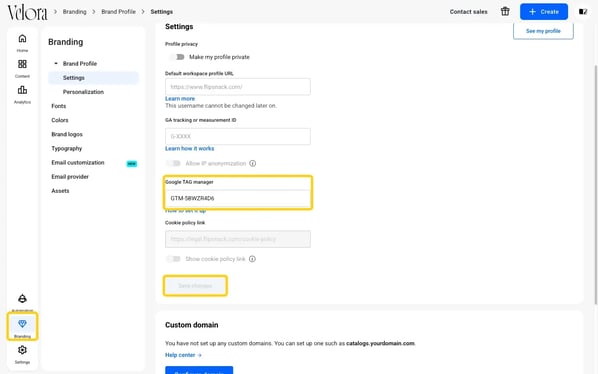598x374 pixels.
Task: Focus the Cookie policy link field
Action: 238,239
